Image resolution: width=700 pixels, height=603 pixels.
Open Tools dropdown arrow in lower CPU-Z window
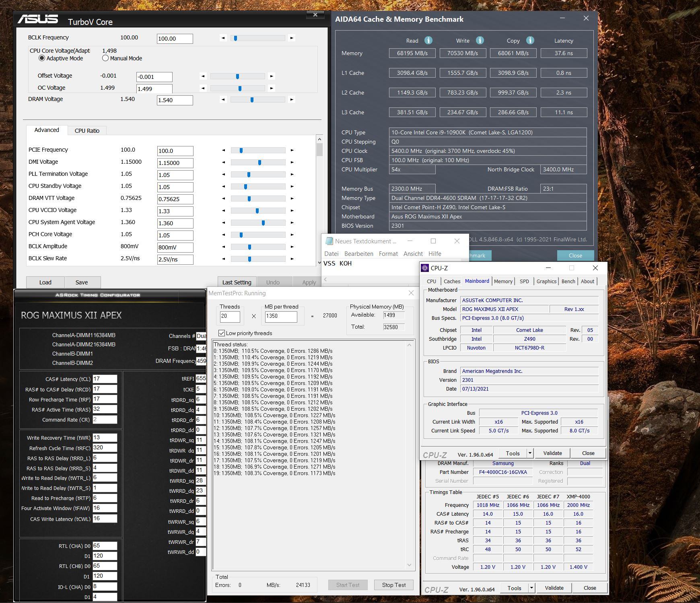531,588
